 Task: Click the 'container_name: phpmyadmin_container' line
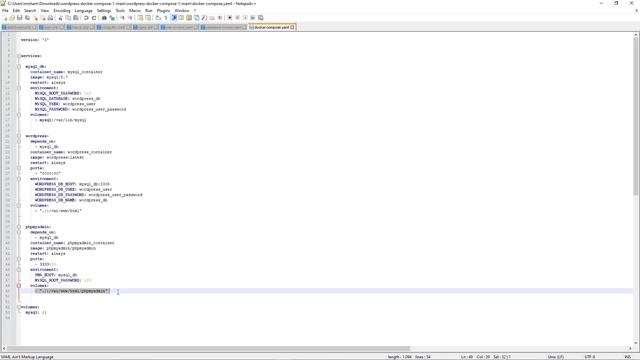(x=72, y=243)
